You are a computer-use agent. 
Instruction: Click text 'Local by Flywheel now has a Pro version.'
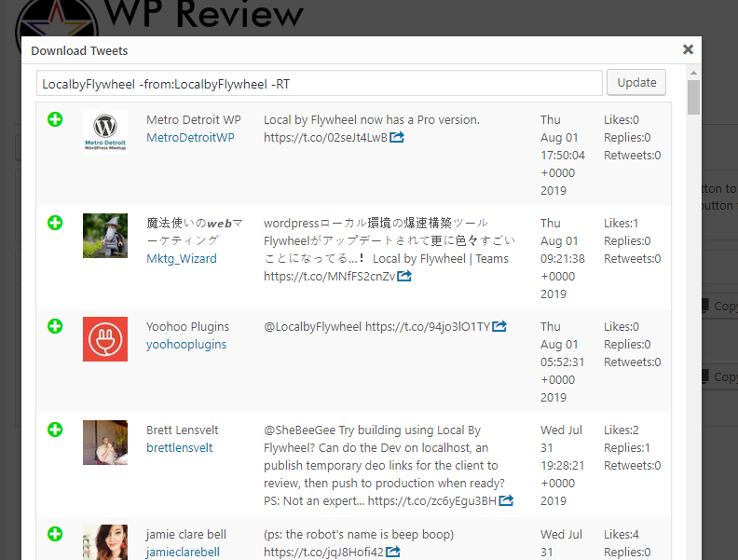(372, 119)
